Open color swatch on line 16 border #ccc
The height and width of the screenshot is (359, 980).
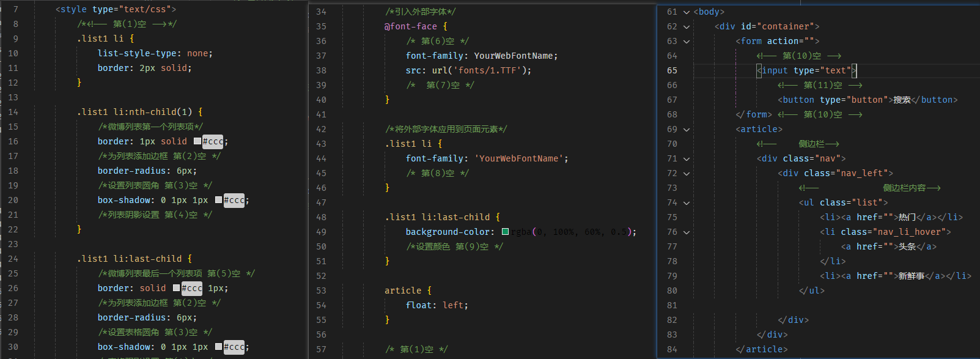click(x=197, y=141)
